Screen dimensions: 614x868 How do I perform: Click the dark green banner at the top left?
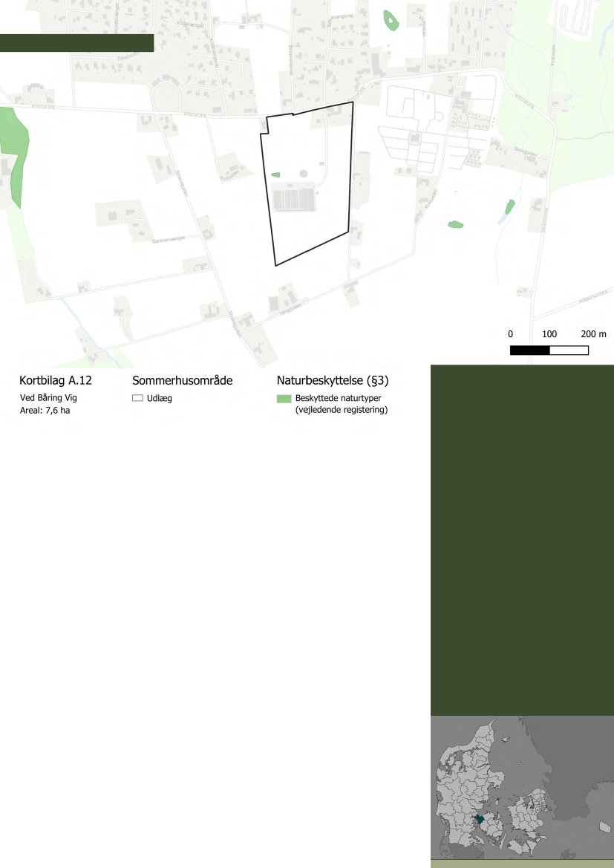click(76, 43)
